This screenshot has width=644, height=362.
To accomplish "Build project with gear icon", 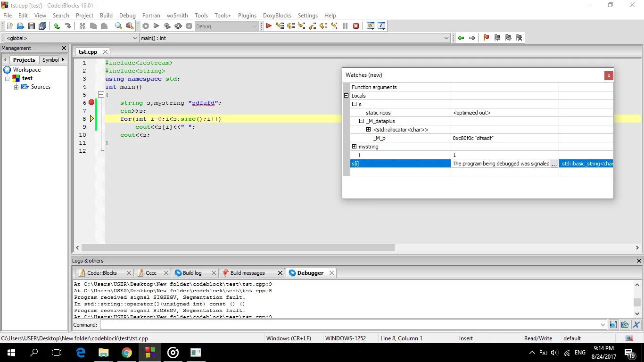I will click(x=146, y=26).
